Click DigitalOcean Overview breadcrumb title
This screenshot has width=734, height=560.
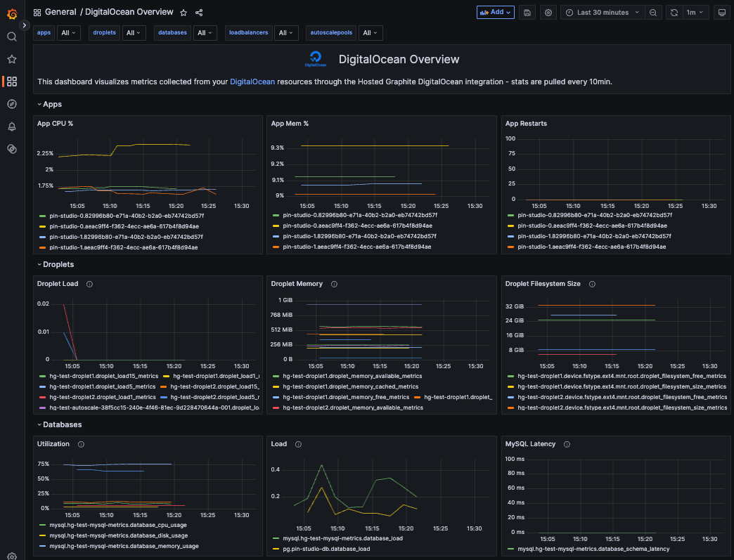(x=129, y=12)
